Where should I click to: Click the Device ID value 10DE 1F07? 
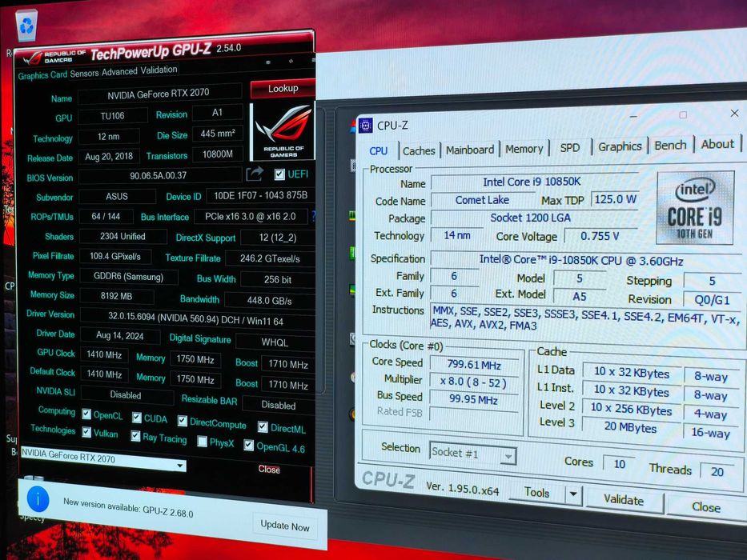point(260,196)
